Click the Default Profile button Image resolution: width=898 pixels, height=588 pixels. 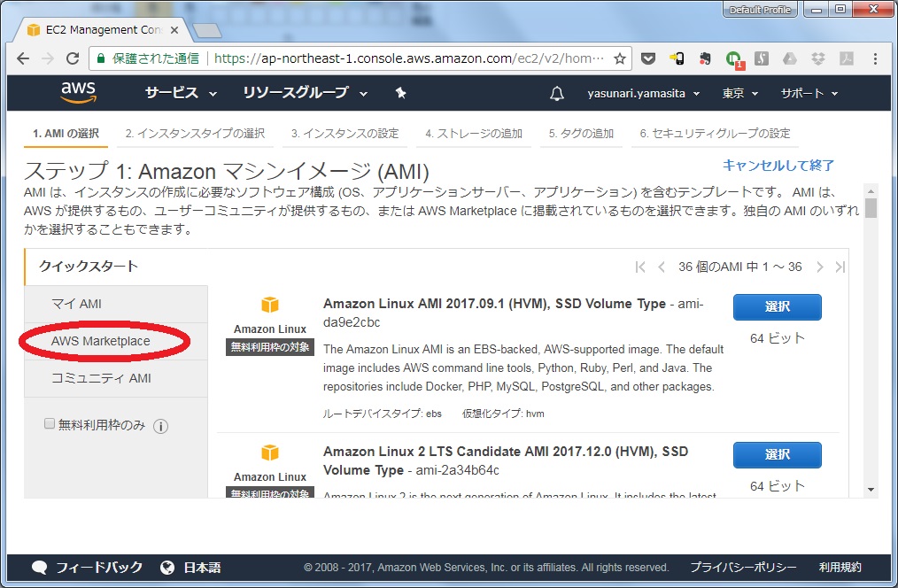pos(761,10)
